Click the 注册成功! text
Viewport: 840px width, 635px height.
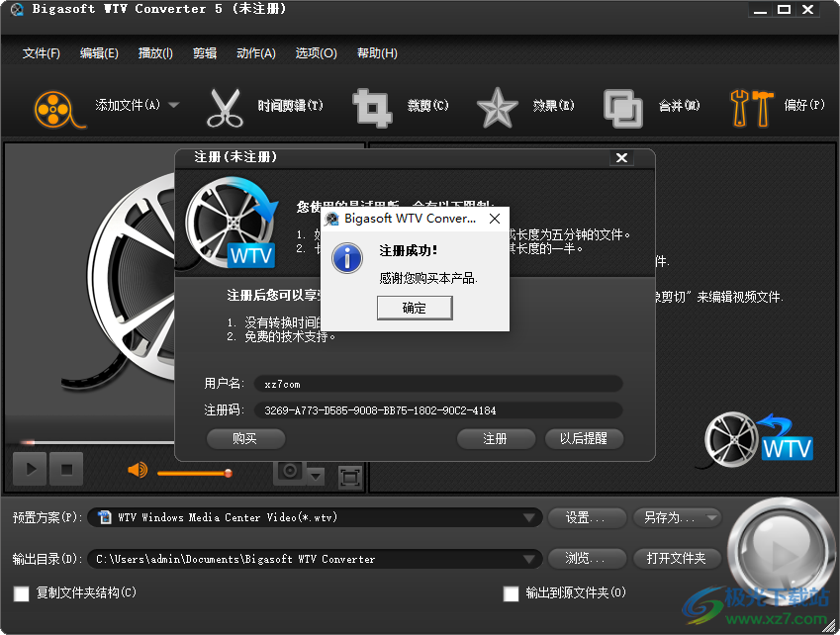[x=409, y=250]
